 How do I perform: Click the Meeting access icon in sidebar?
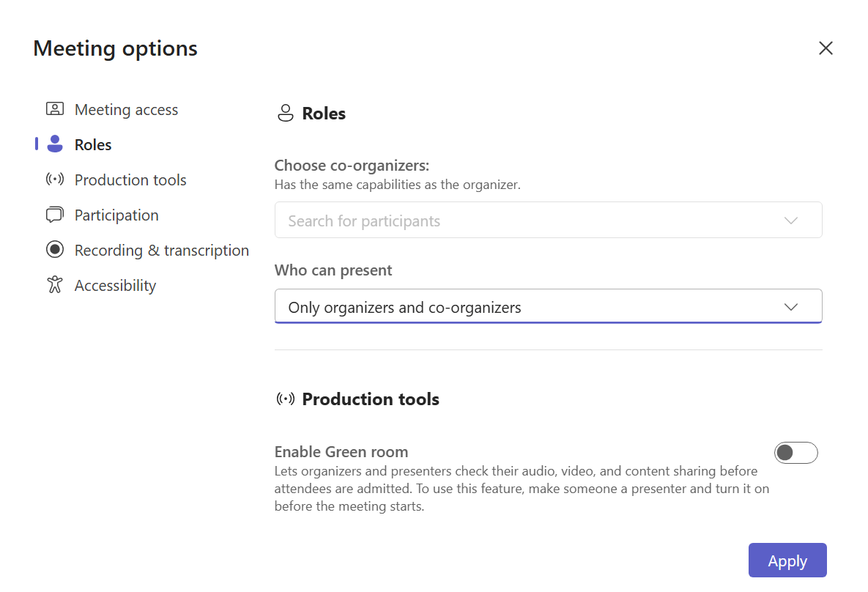point(55,110)
